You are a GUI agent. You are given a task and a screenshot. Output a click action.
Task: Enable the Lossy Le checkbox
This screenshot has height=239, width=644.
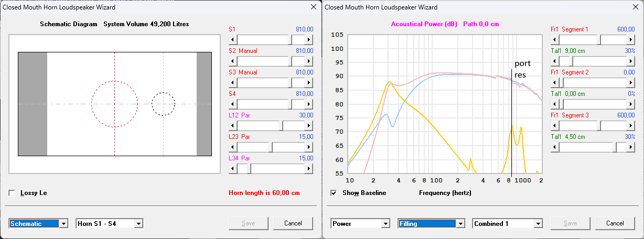12,193
